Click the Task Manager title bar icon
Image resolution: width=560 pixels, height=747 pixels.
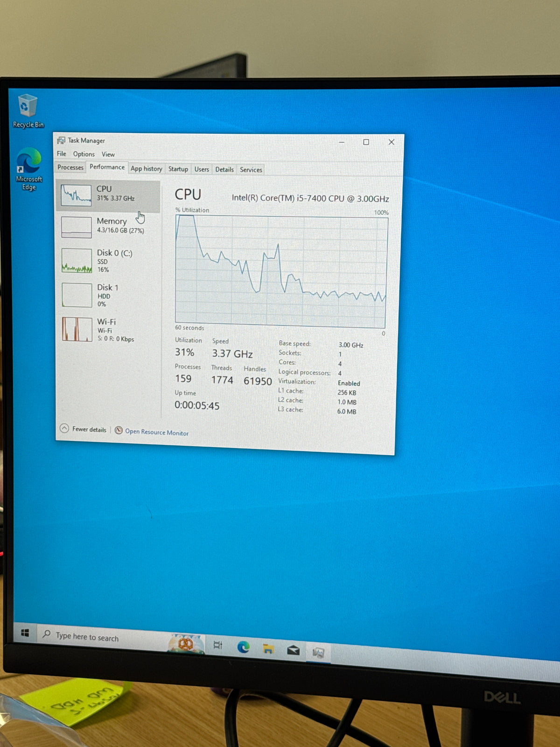(x=61, y=140)
